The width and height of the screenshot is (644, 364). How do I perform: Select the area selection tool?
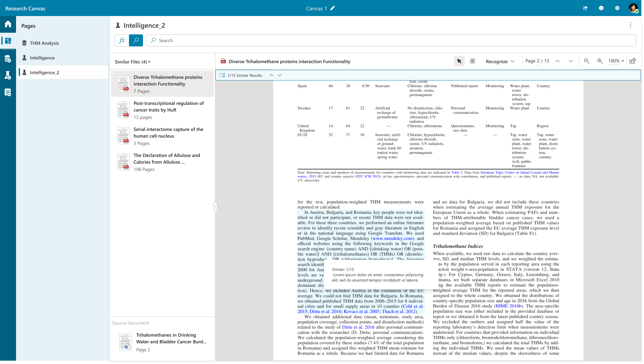(472, 61)
